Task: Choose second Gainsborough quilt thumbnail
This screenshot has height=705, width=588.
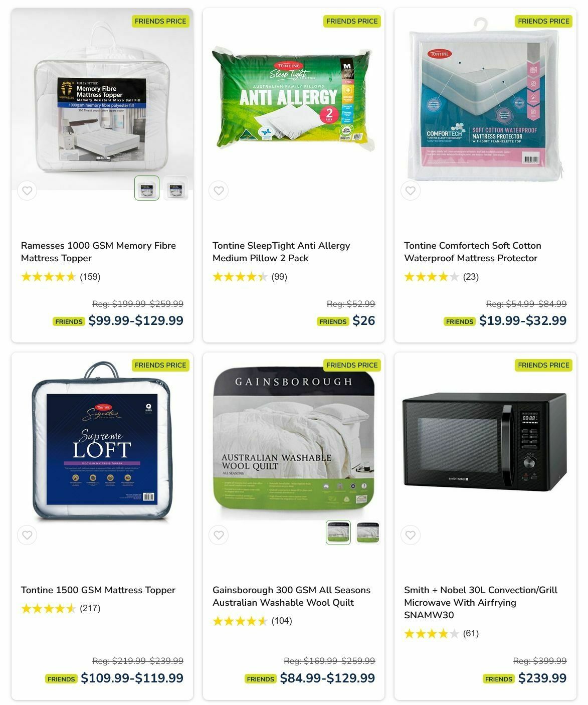Action: (368, 533)
